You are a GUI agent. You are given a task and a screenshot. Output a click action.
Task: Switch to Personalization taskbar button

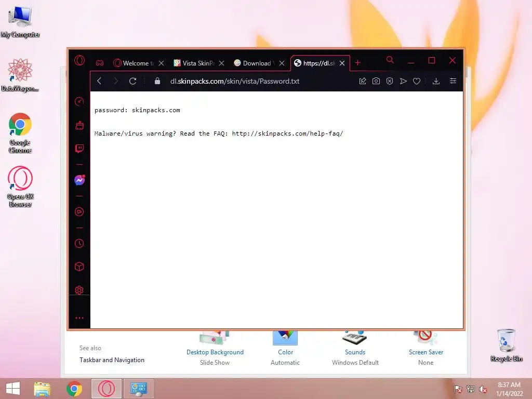(x=138, y=389)
